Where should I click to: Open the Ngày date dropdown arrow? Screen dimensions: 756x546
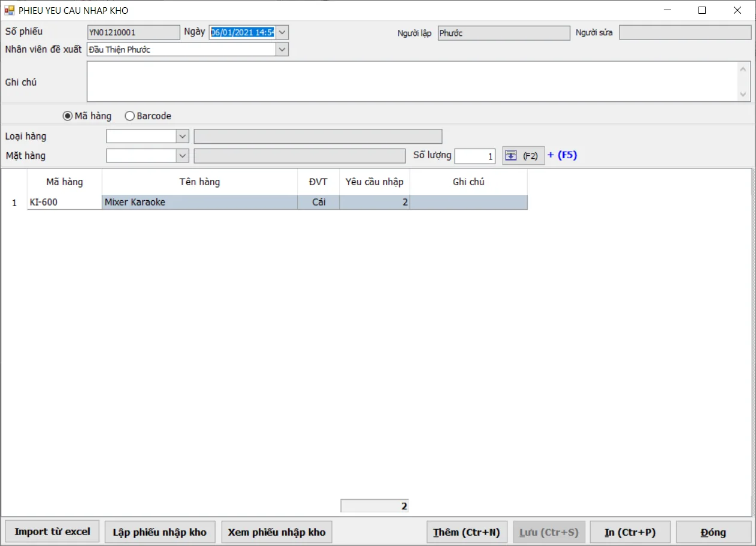(282, 32)
